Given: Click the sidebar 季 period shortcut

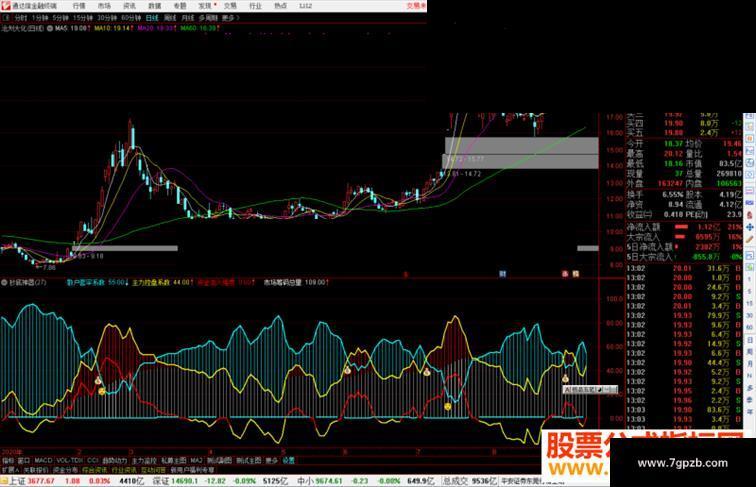Looking at the screenshot, I should pyautogui.click(x=750, y=400).
